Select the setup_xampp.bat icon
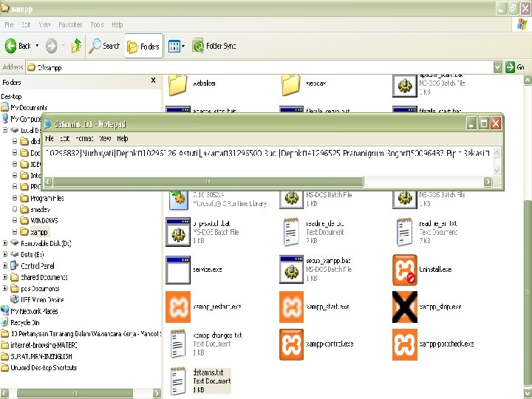Image resolution: width=532 pixels, height=399 pixels. coord(291,270)
